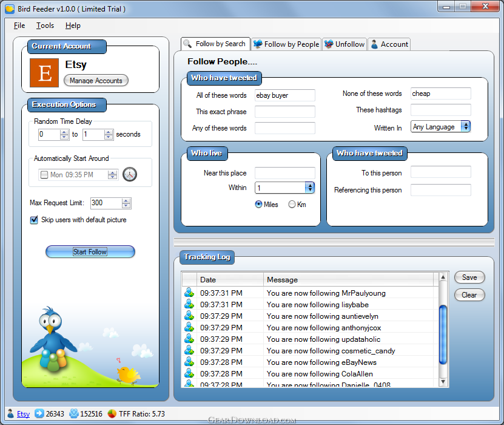
Task: Click the None of these words field
Action: point(441,93)
